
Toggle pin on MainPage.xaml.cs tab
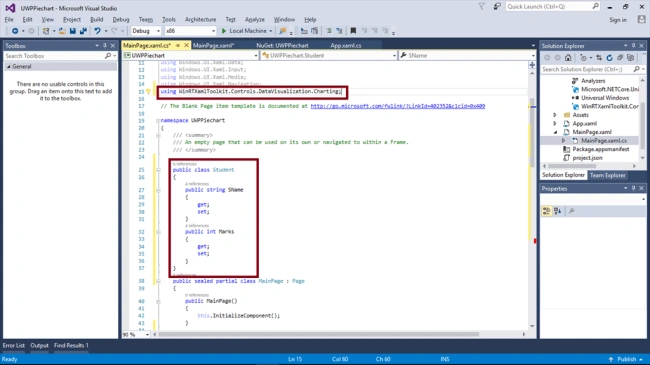click(178, 45)
